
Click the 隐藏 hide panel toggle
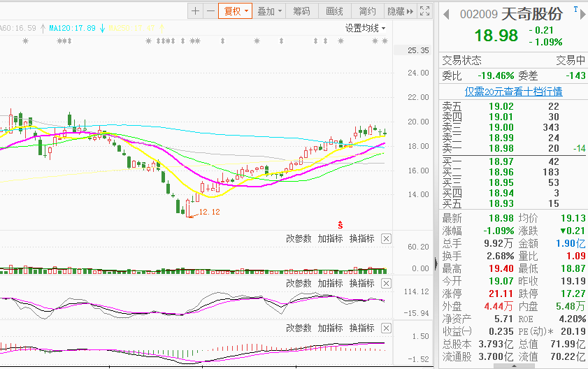coord(400,11)
